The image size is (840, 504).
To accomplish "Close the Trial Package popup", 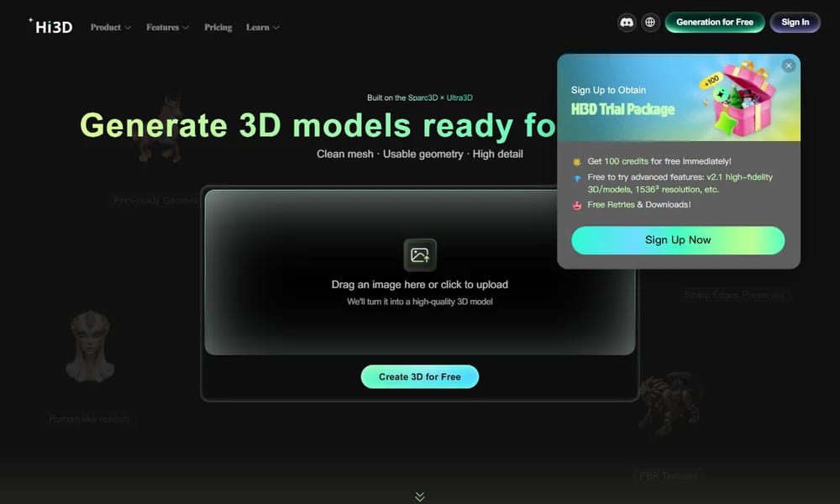I will 788,66.
